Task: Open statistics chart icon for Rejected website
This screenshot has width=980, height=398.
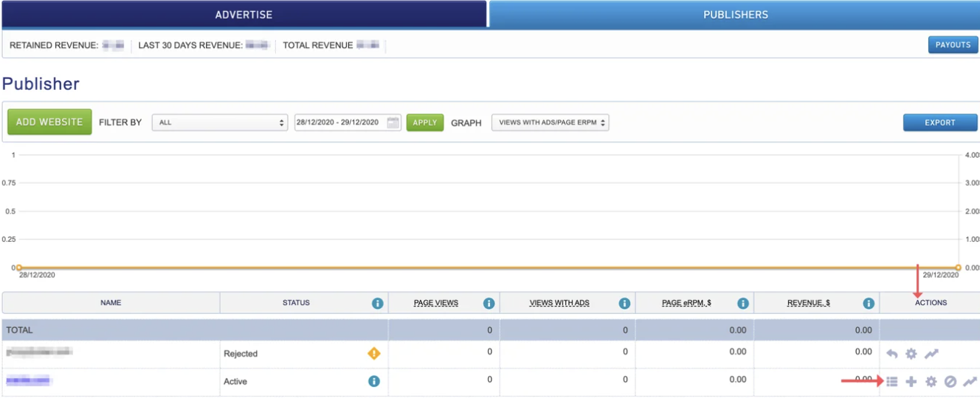Action: (931, 354)
